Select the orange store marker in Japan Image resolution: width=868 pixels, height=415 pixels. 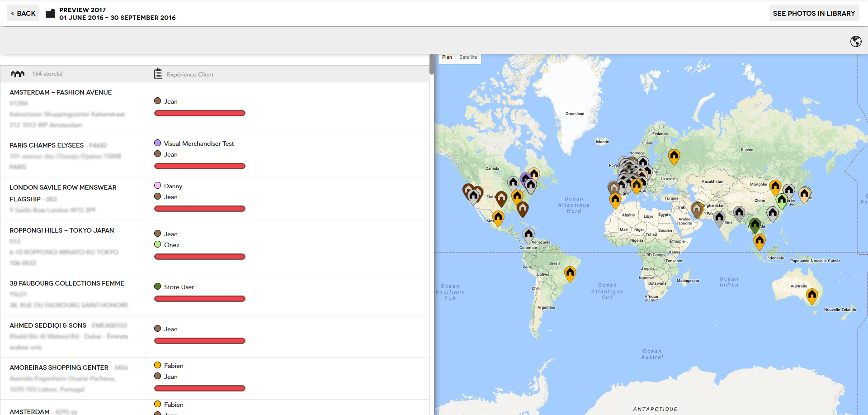tap(804, 195)
